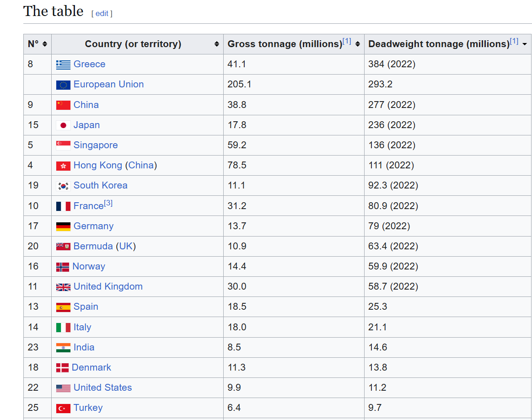Open the South Korea link

click(x=101, y=185)
